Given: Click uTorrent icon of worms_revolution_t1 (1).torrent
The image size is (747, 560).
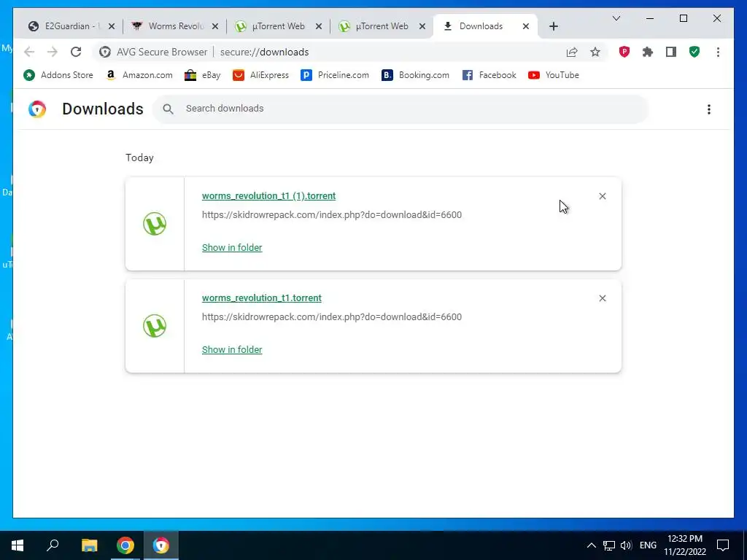Looking at the screenshot, I should pos(155,223).
